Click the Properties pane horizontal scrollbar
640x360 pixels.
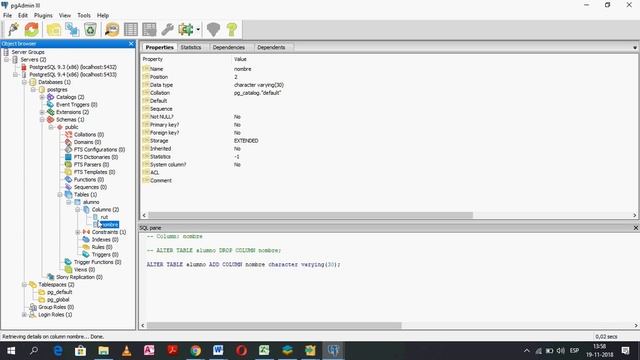point(310,215)
